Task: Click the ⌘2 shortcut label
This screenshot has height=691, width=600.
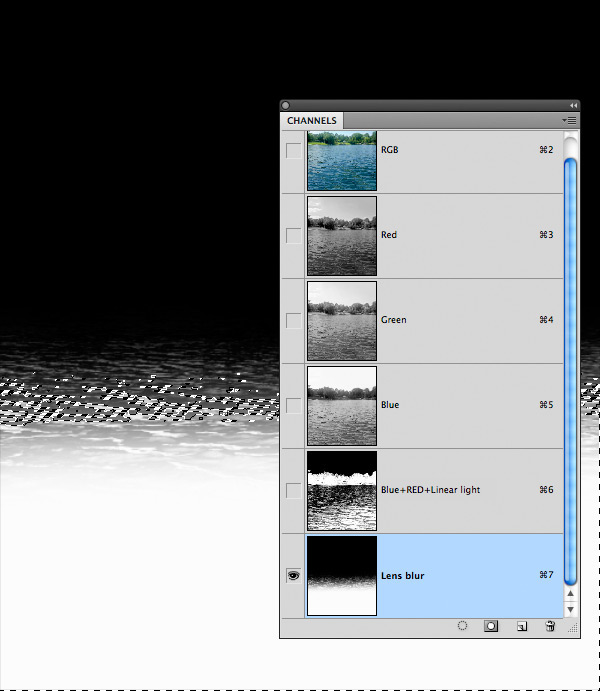Action: [x=546, y=150]
